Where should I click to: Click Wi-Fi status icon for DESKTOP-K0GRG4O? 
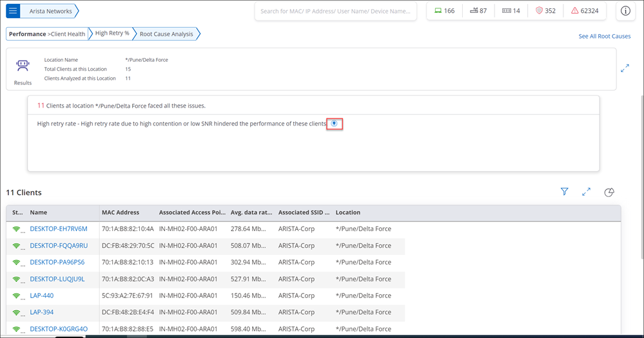point(16,329)
